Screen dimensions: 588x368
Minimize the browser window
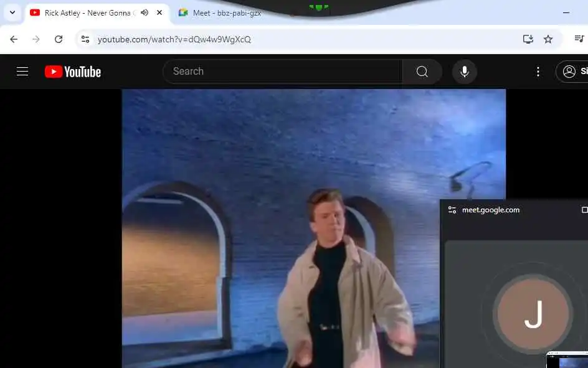(566, 12)
